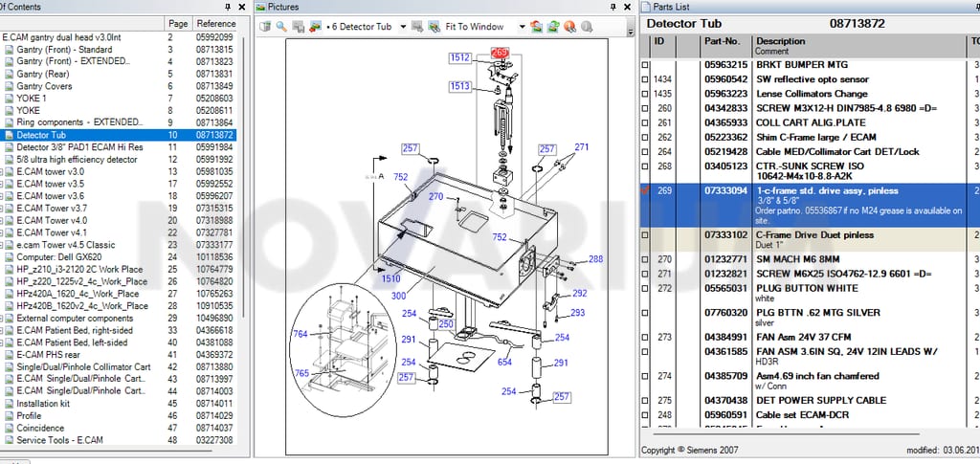Click the Parts List panel title icon
Image resolution: width=980 pixels, height=464 pixels.
(646, 7)
